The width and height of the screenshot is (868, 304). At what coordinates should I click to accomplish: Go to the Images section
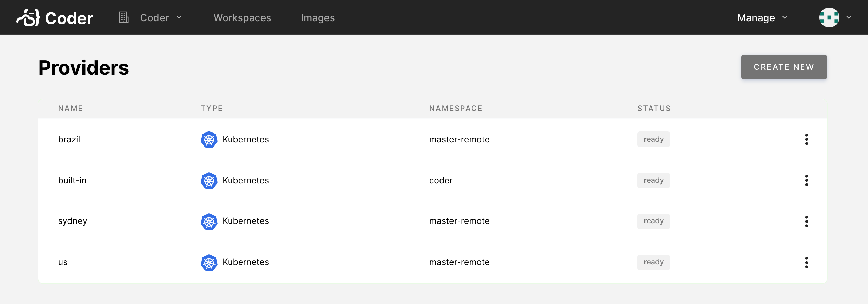coord(318,17)
